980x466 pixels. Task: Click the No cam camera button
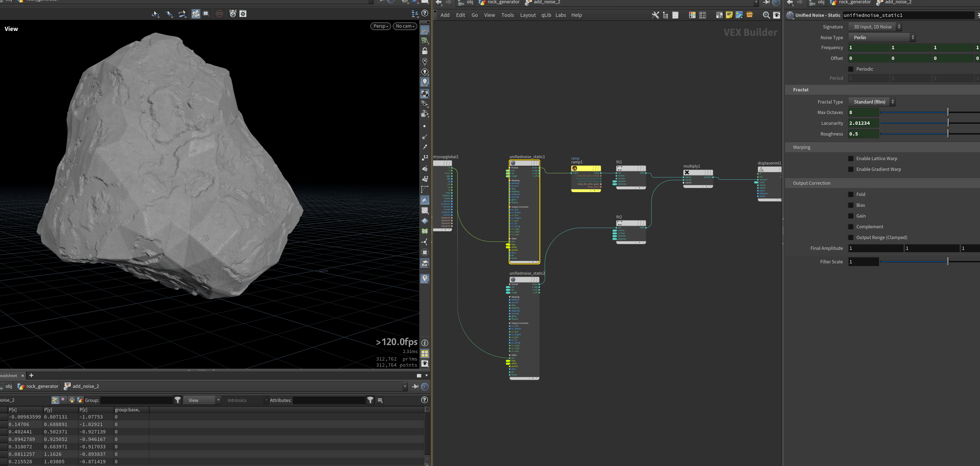[x=405, y=26]
